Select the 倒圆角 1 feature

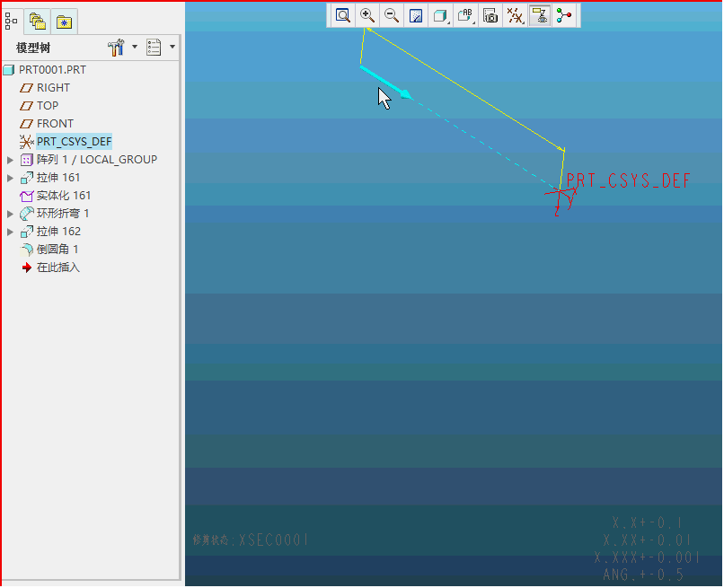57,250
